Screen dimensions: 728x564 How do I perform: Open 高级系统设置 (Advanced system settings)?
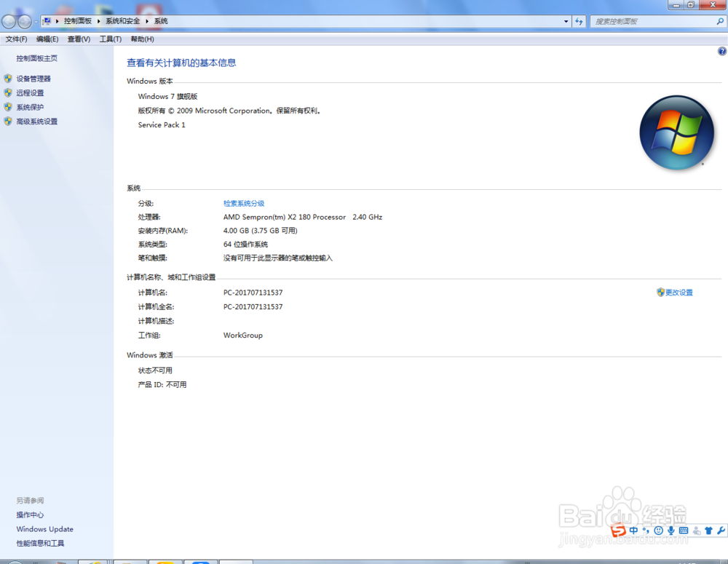click(x=37, y=122)
